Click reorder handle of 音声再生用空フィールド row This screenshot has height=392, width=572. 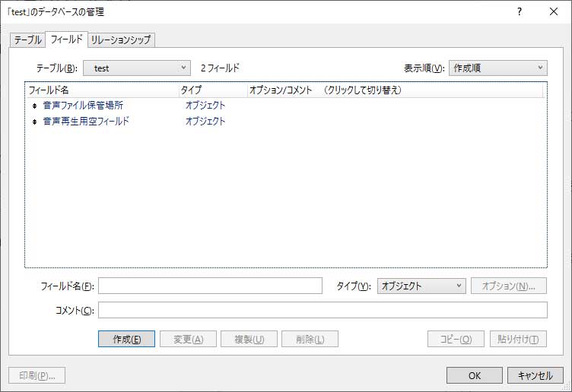pyautogui.click(x=35, y=122)
